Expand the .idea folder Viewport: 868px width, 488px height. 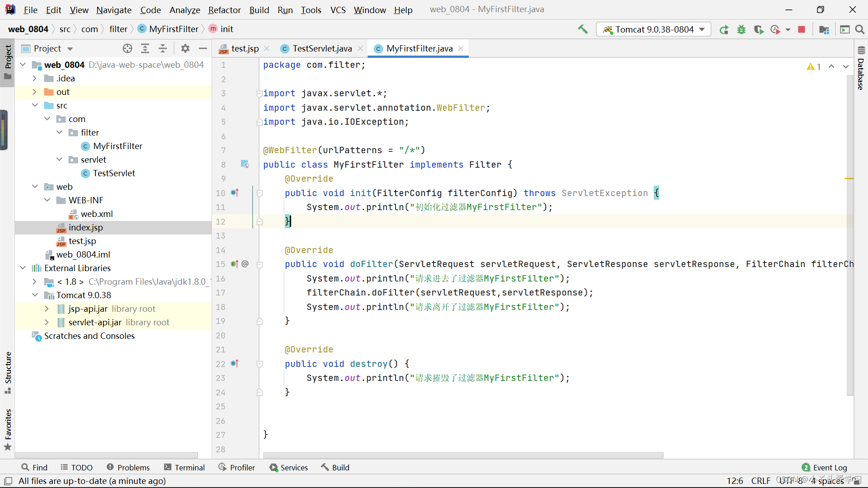click(35, 78)
